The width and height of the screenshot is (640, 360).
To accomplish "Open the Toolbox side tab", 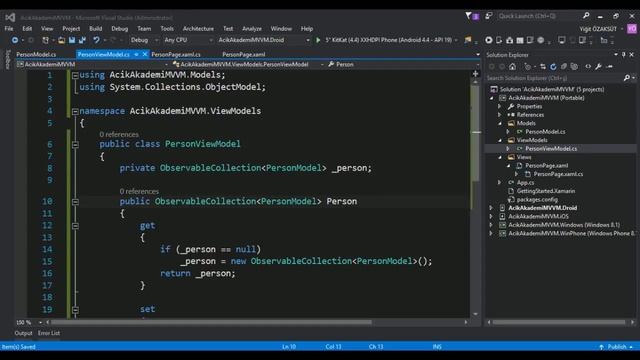I will (x=7, y=60).
